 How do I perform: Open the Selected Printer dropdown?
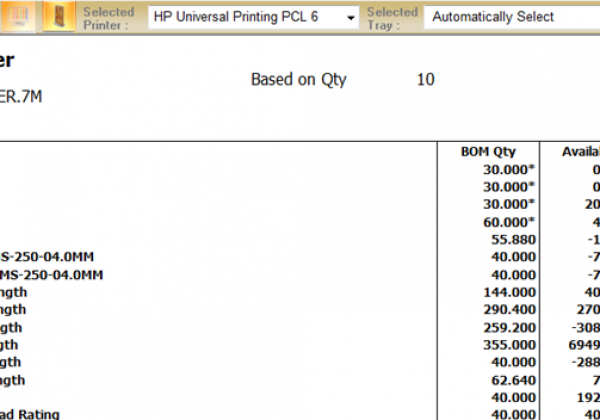click(253, 17)
